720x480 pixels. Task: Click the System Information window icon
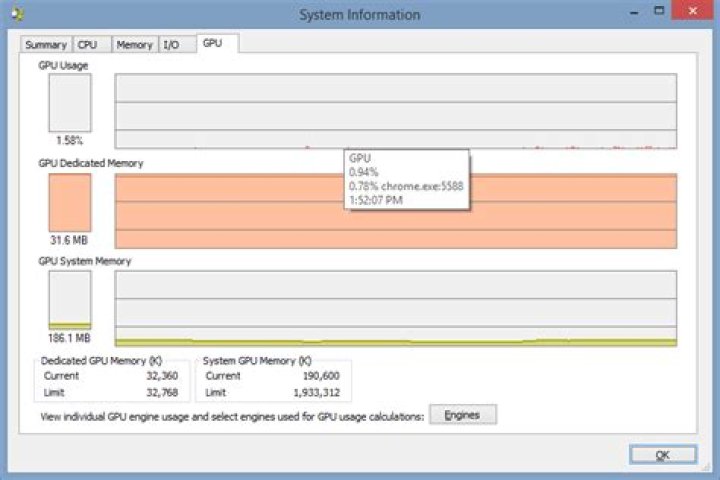(18, 14)
